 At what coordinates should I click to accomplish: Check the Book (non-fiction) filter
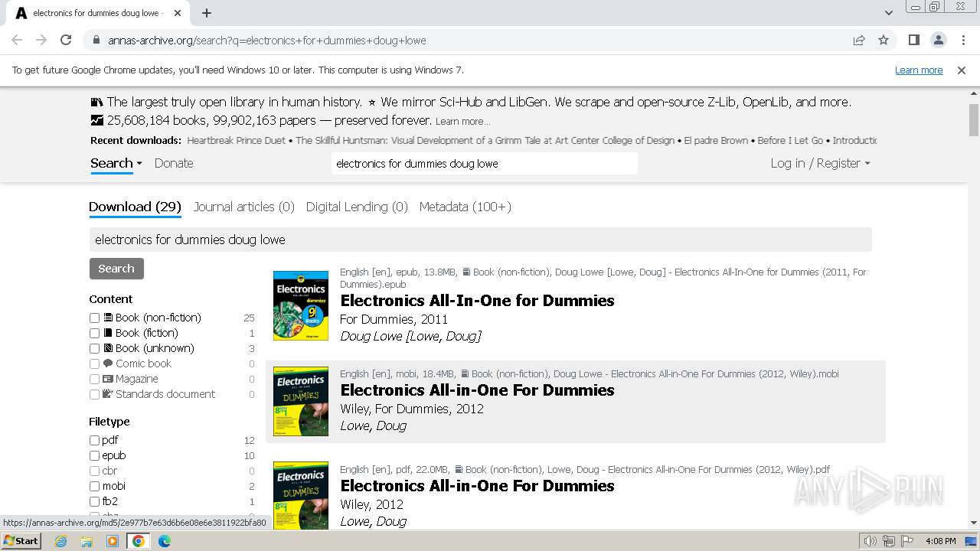coord(94,318)
